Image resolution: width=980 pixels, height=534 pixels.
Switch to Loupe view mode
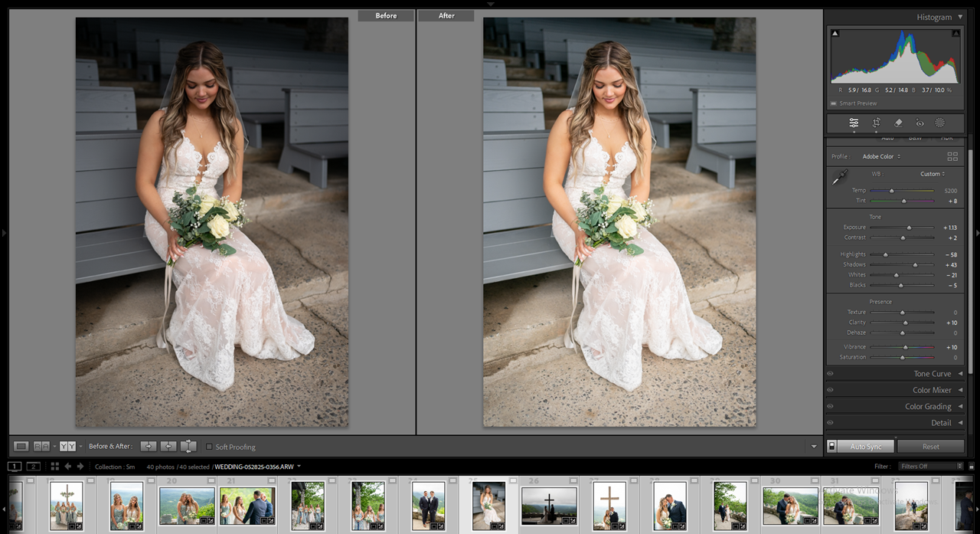point(21,447)
